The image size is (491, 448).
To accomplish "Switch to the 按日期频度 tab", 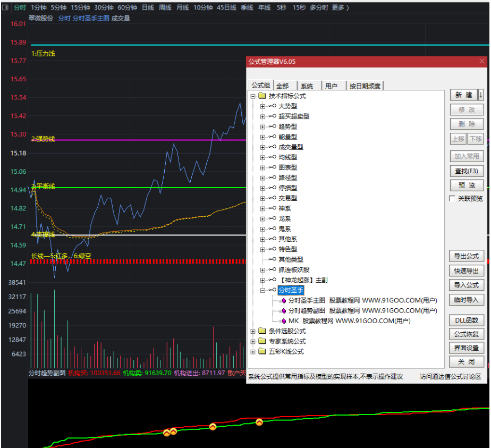I will pyautogui.click(x=365, y=86).
